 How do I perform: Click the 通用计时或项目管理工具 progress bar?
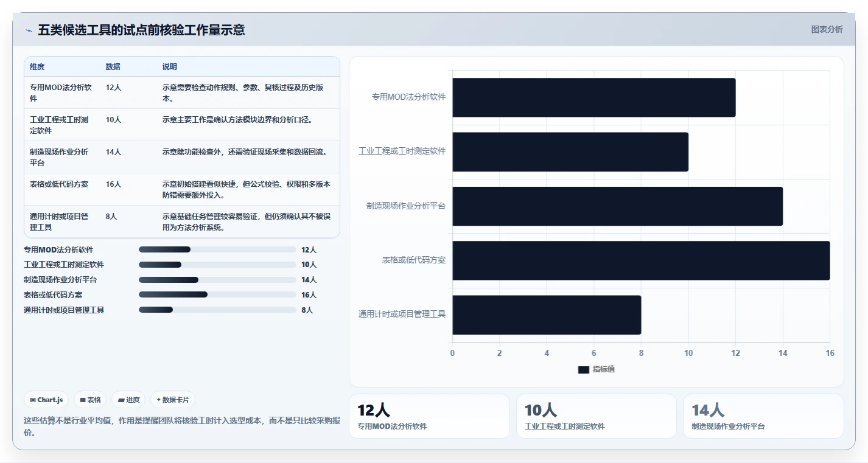click(217, 310)
